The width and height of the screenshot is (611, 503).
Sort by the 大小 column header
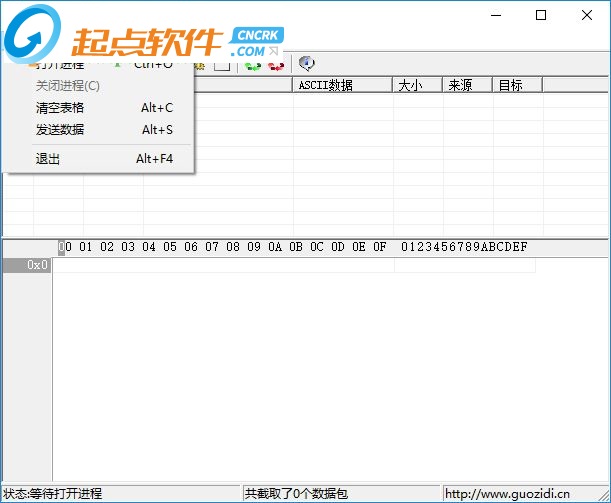click(x=417, y=85)
